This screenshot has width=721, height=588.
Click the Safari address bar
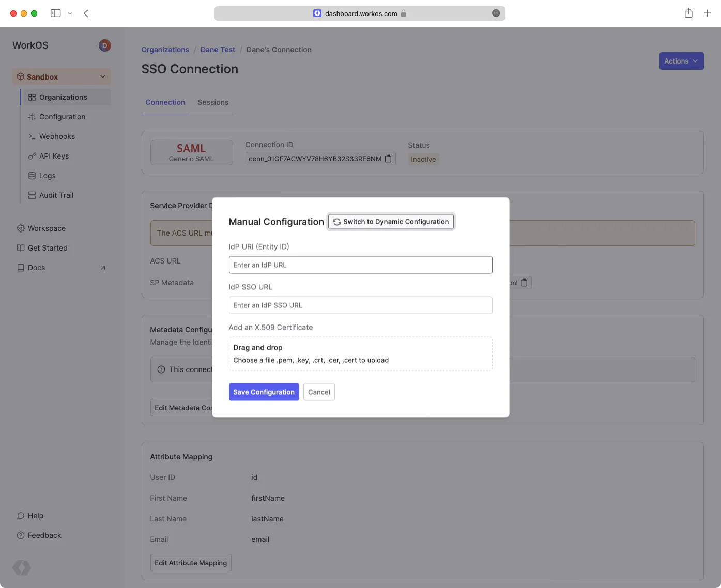click(360, 13)
